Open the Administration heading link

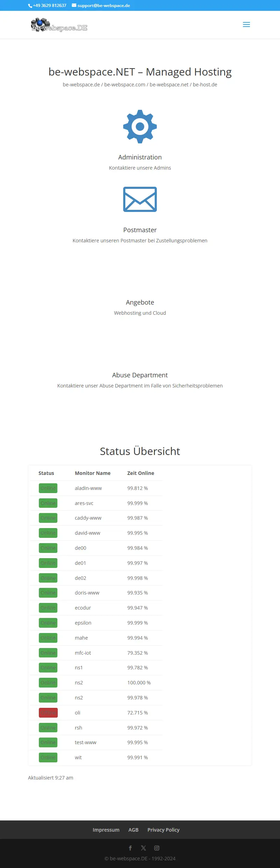point(140,157)
